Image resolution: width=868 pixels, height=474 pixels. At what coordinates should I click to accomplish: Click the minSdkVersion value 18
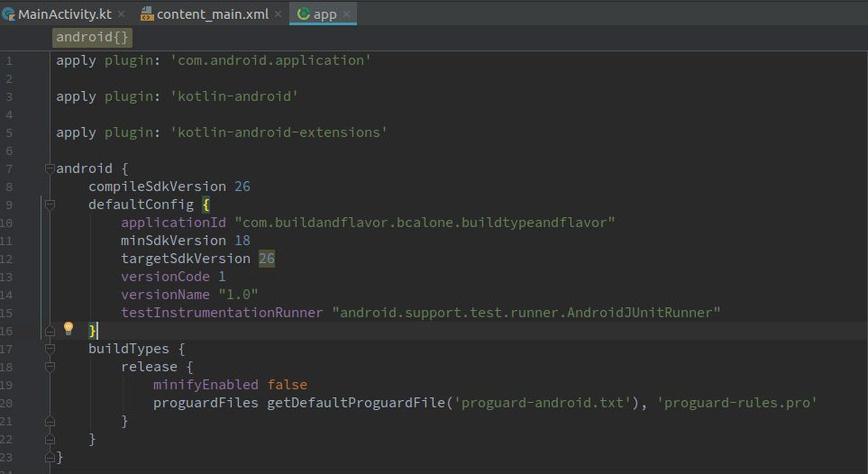click(242, 241)
